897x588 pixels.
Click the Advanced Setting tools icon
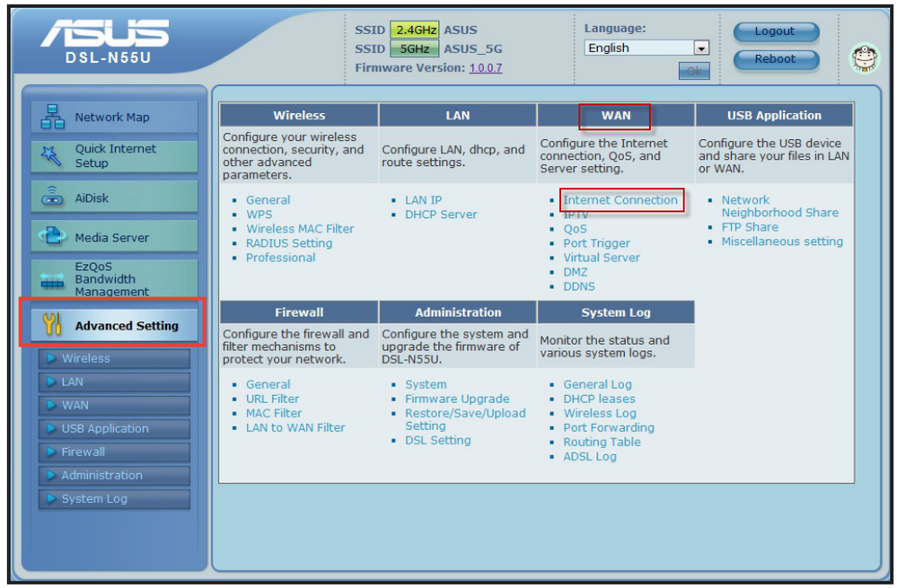[x=51, y=324]
